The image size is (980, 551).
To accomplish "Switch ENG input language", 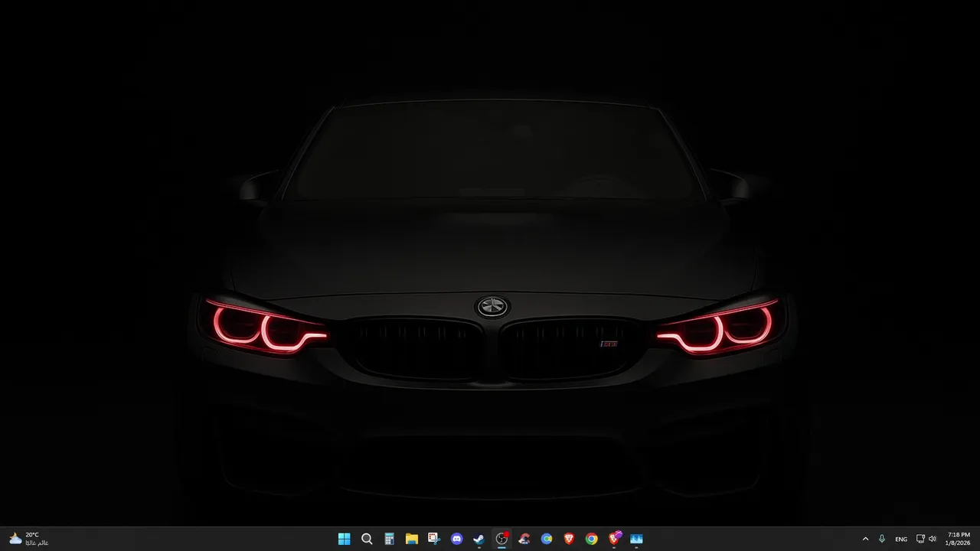I will (x=901, y=539).
